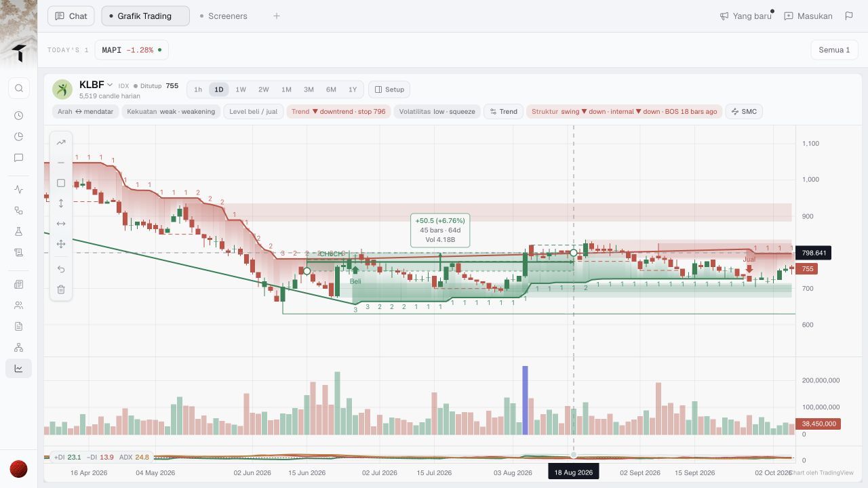
Task: Open the hierarchy tree icon in sidebar
Action: point(19,348)
